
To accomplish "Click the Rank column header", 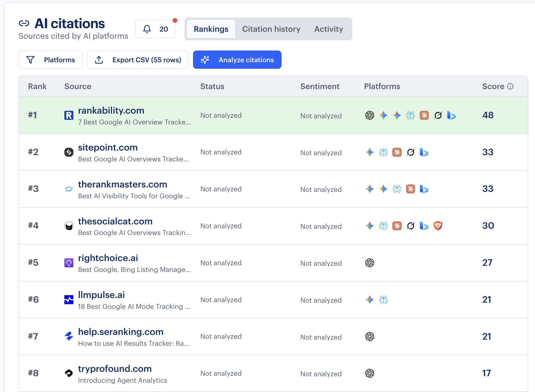I will pyautogui.click(x=37, y=86).
